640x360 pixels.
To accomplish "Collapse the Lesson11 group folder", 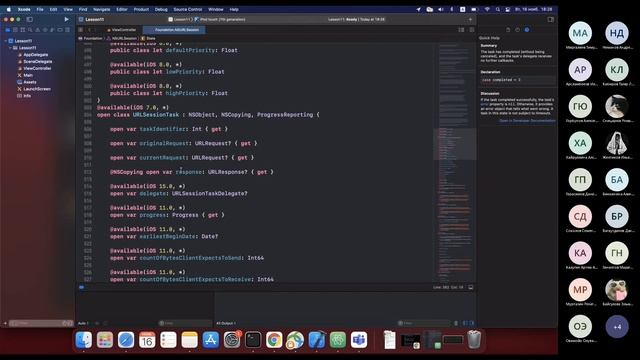I will click(x=10, y=48).
